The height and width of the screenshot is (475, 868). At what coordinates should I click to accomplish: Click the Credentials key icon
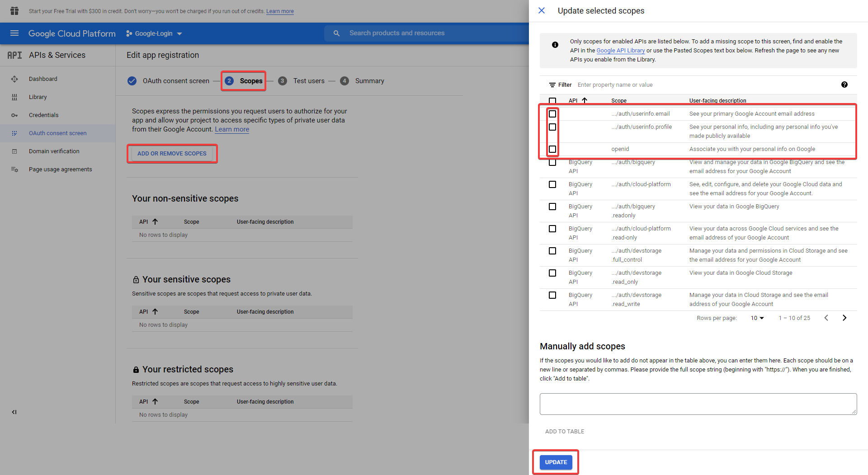click(x=14, y=115)
